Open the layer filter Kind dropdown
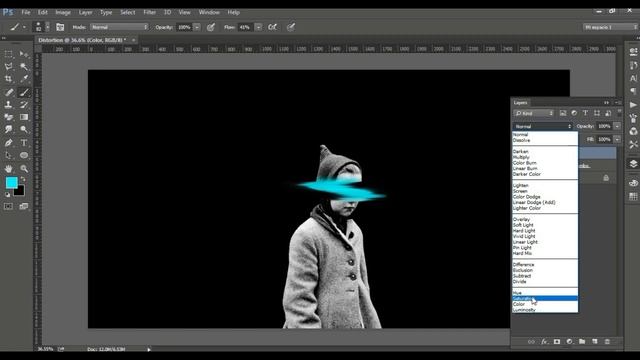 [534, 113]
